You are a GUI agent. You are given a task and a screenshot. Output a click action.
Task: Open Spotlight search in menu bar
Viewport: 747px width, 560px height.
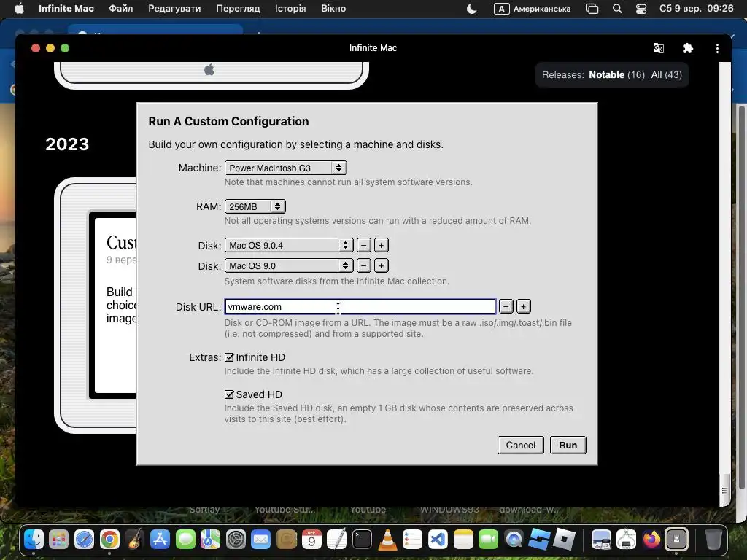pos(617,9)
